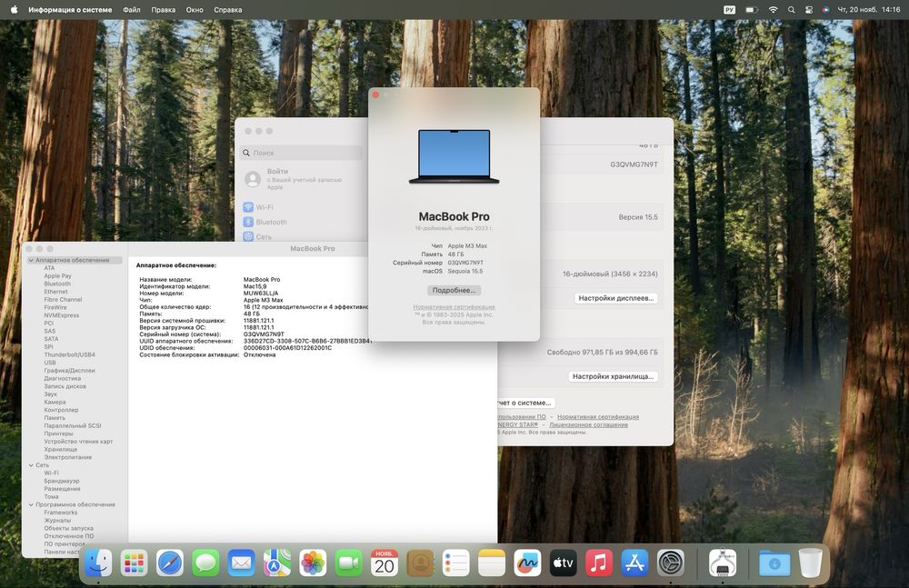Select Хранилище in hardware list
The image size is (909, 588).
point(60,450)
